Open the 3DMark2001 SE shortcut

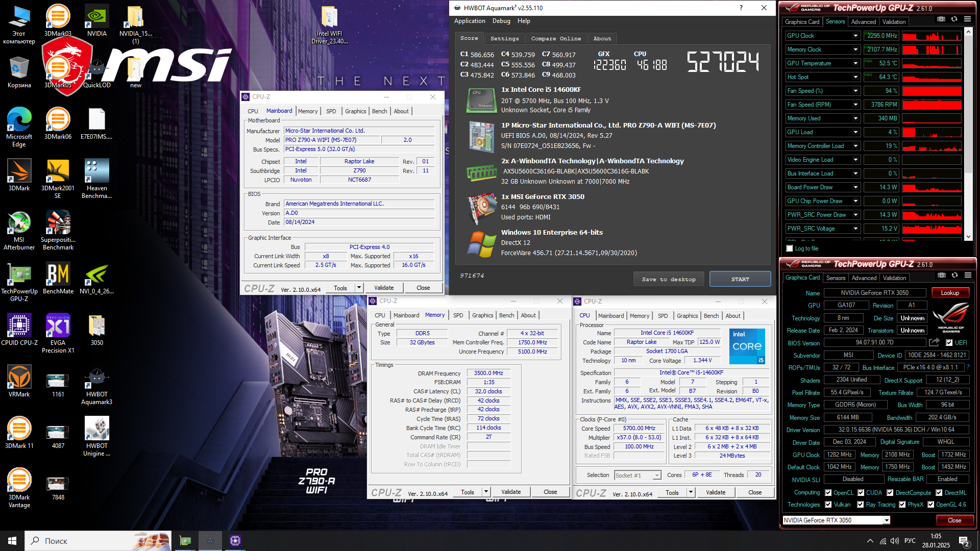pos(58,179)
